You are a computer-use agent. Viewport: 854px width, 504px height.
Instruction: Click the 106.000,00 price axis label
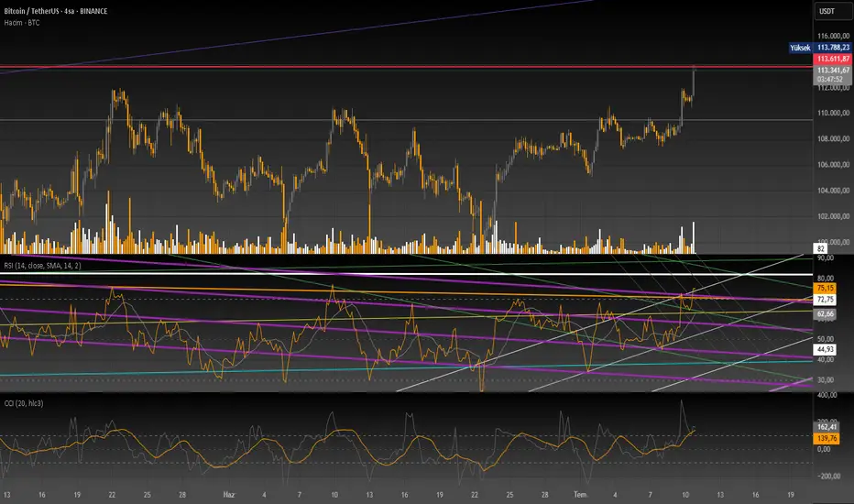click(833, 165)
